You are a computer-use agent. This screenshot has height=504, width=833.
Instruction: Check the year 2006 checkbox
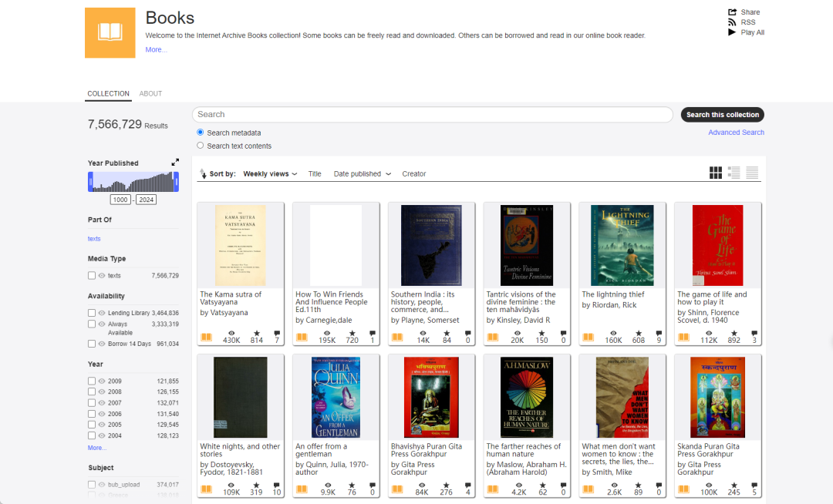pos(91,414)
